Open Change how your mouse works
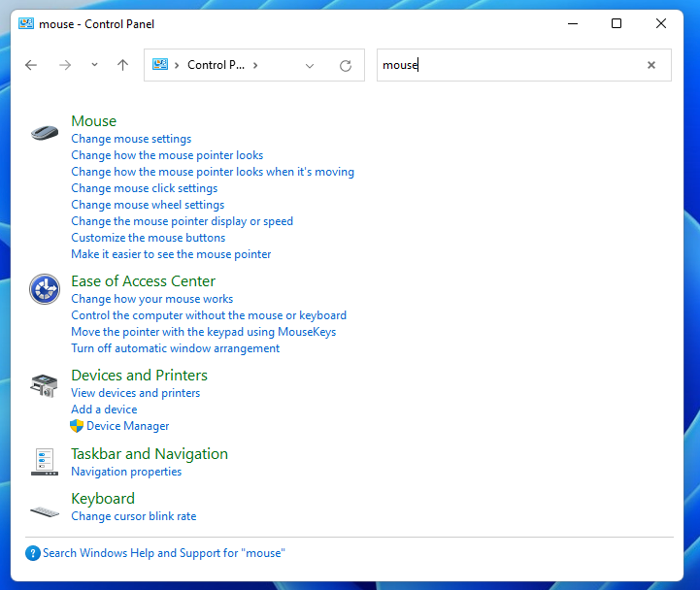 click(x=152, y=299)
